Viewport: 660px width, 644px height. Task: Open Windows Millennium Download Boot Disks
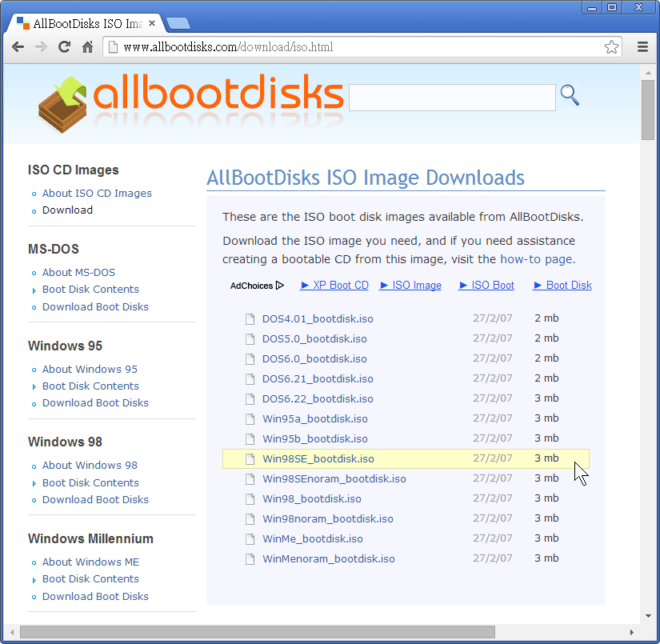point(95,597)
